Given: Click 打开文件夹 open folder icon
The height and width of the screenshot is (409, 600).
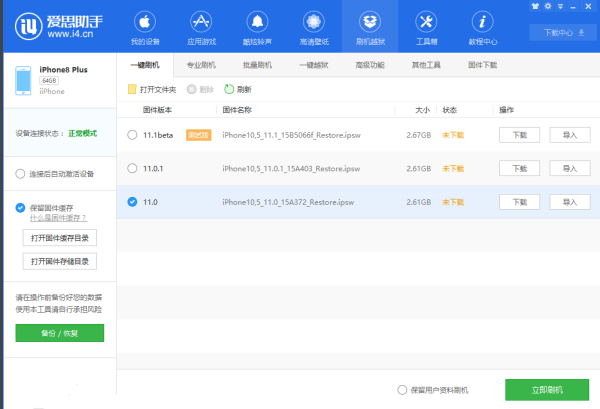Looking at the screenshot, I should coord(133,89).
